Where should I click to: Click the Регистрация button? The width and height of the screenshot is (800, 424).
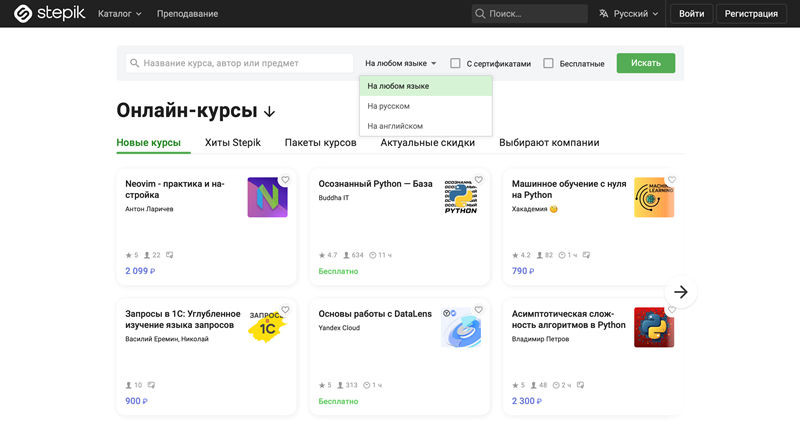pos(751,14)
